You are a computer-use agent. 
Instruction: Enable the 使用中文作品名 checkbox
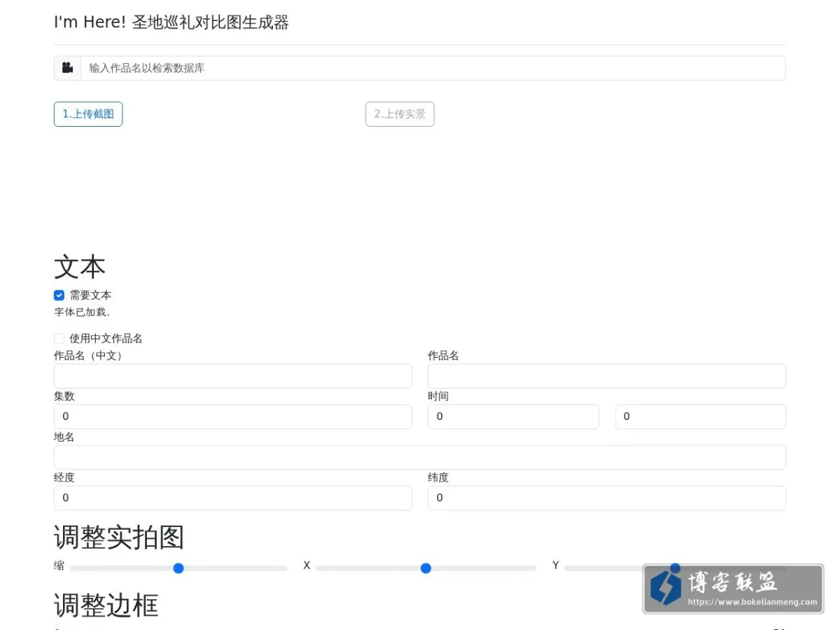pyautogui.click(x=59, y=339)
